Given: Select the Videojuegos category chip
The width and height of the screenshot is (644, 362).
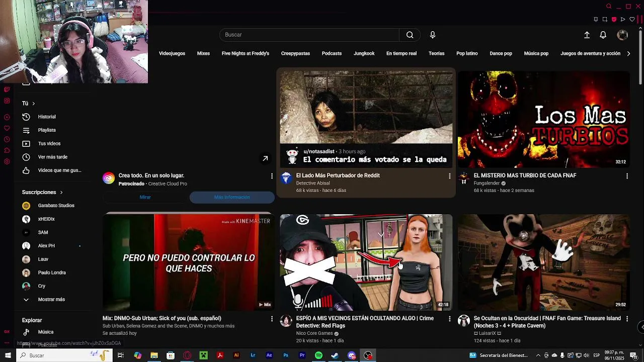Looking at the screenshot, I should (172, 53).
